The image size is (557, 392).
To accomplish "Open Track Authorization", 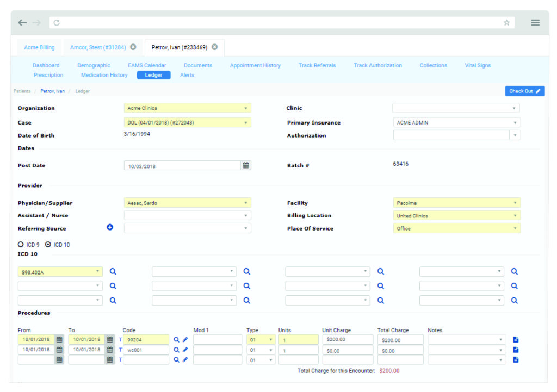I will point(377,65).
